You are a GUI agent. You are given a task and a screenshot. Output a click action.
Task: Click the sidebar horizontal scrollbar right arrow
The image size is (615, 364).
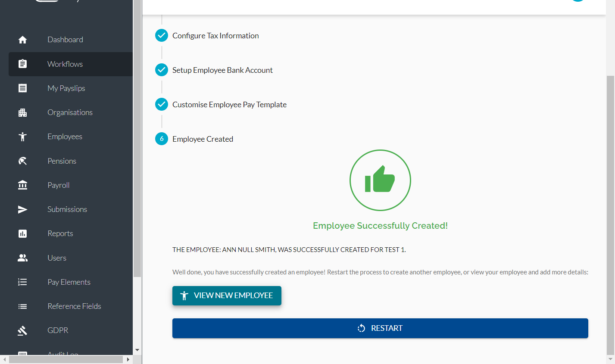coord(128,359)
